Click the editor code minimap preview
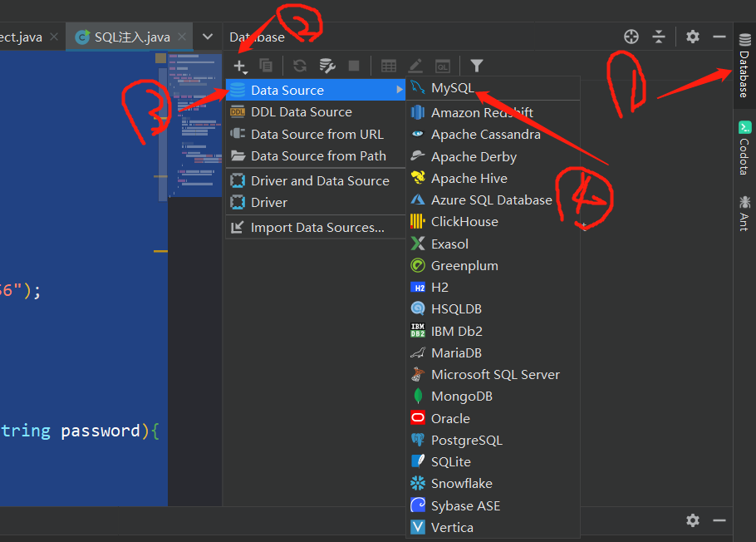Viewport: 756px width, 542px height. click(194, 126)
